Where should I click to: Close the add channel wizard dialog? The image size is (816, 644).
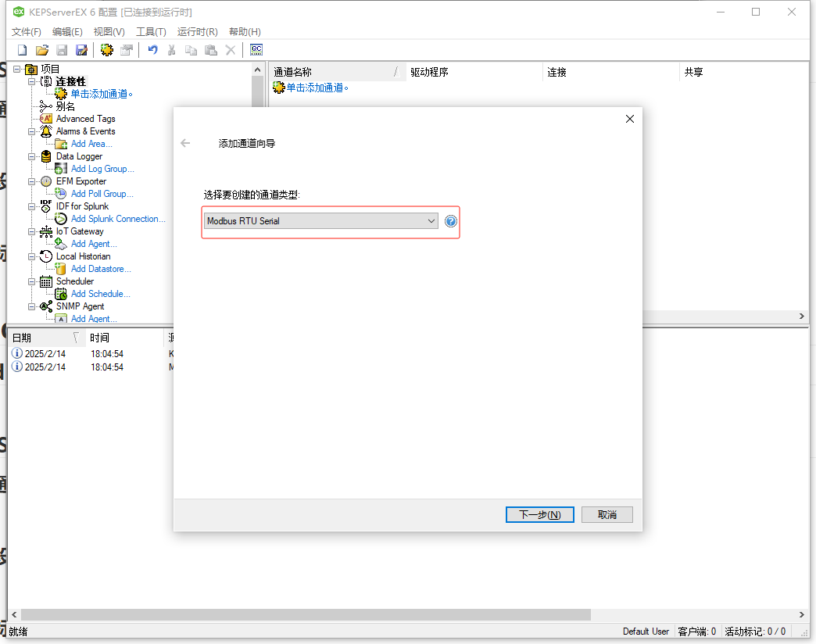(630, 119)
